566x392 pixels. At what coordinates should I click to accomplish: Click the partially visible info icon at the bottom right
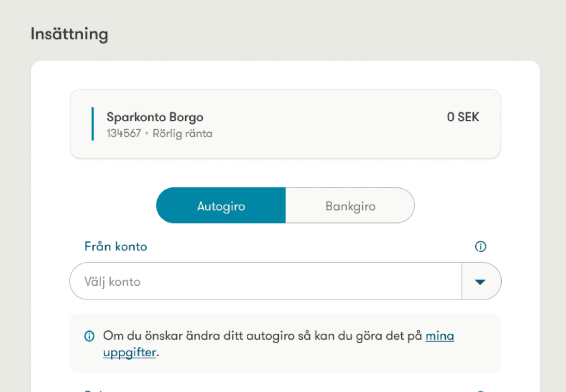pyautogui.click(x=480, y=390)
